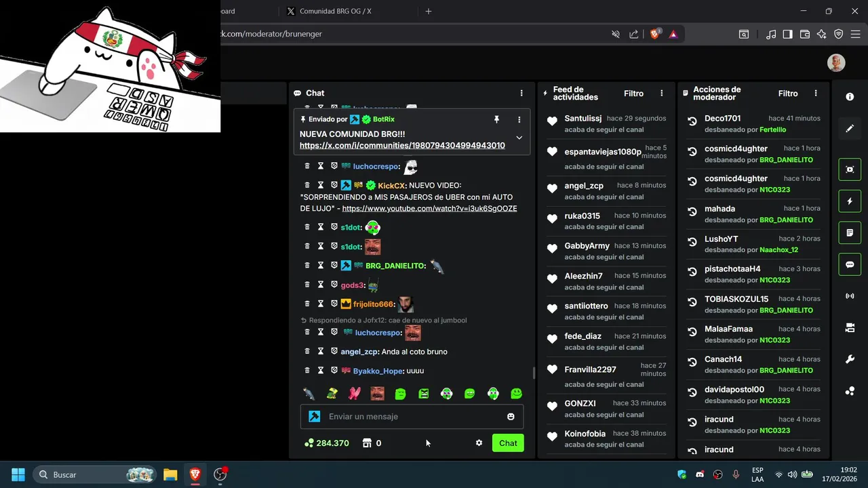Click the focus frame sidebar icon

tap(850, 169)
